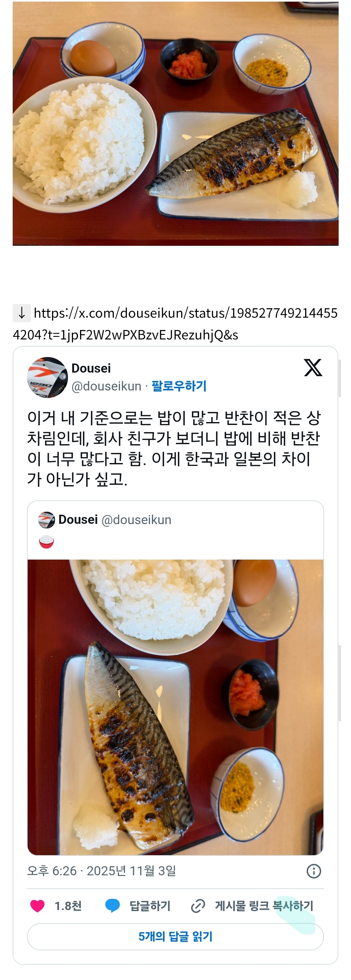The width and height of the screenshot is (351, 980).
Task: Click the 1.8천 like count
Action: (68, 906)
